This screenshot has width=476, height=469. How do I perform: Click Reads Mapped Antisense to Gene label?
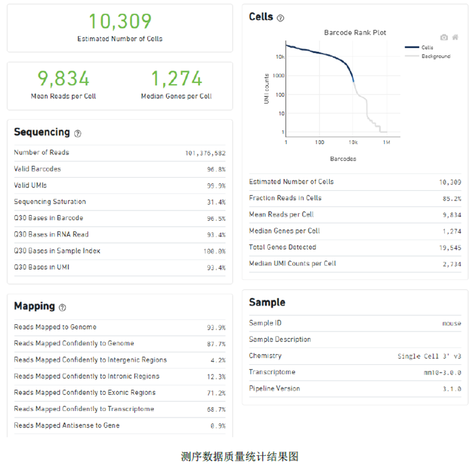point(67,425)
